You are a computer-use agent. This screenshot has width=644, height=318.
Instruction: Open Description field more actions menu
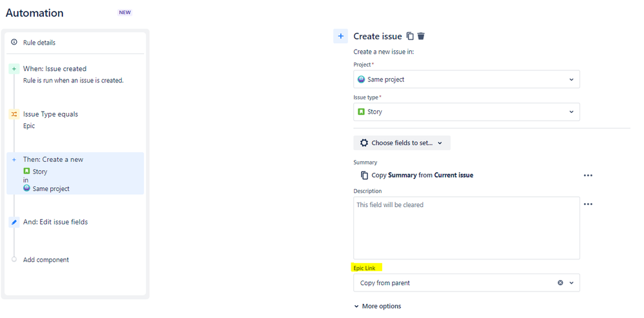588,204
